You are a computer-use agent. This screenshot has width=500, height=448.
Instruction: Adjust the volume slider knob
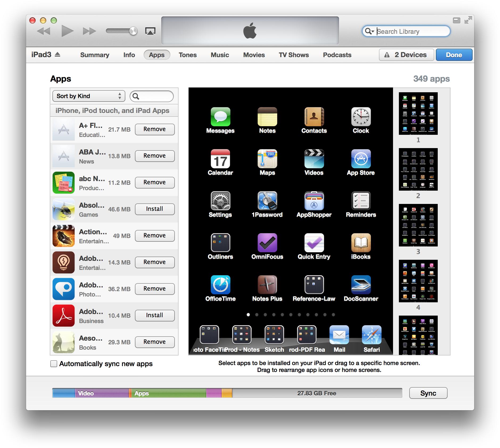click(x=133, y=31)
